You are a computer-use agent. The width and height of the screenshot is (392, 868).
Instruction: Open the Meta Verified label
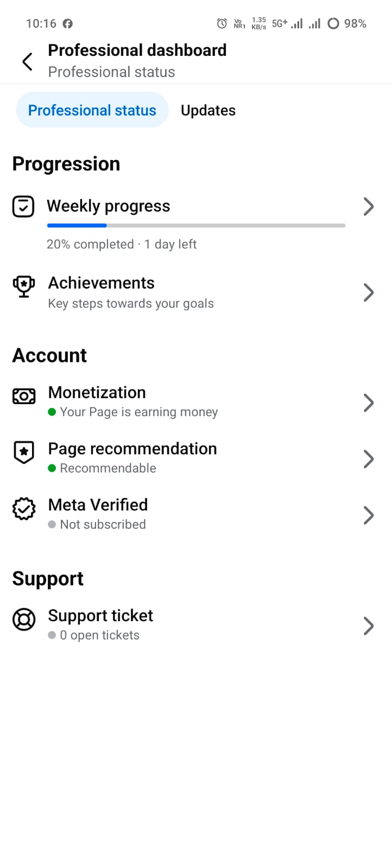(x=98, y=505)
